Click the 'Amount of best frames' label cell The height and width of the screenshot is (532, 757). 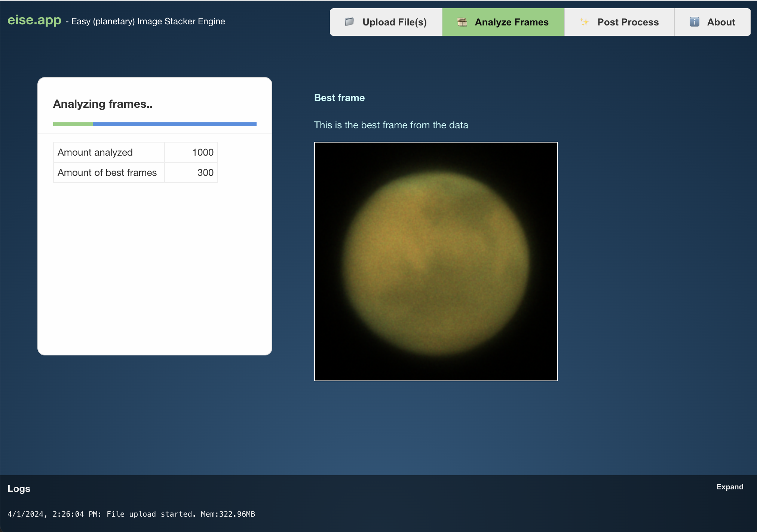point(109,172)
